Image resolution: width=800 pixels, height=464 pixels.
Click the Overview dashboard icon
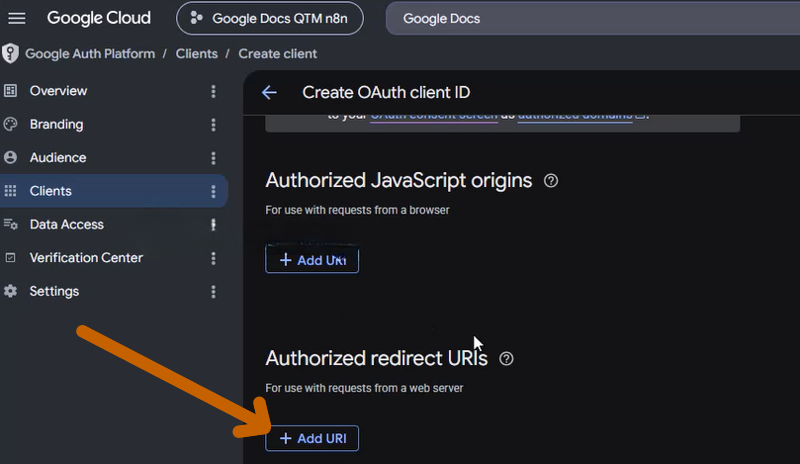(10, 91)
